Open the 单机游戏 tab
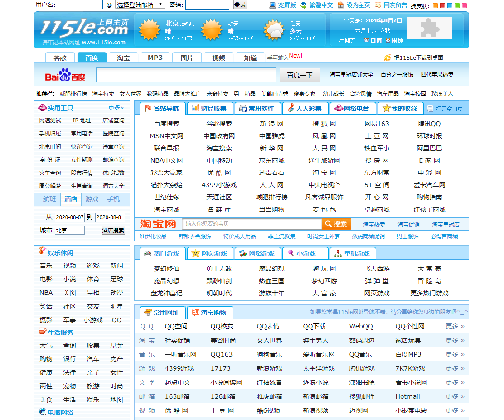This screenshot has width=504, height=420. click(x=353, y=254)
